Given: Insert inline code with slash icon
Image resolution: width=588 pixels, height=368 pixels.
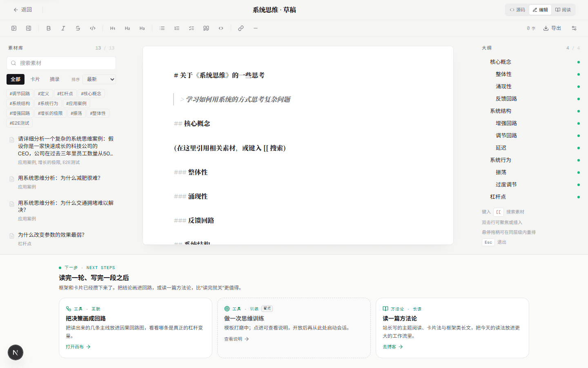Looking at the screenshot, I should click(93, 28).
